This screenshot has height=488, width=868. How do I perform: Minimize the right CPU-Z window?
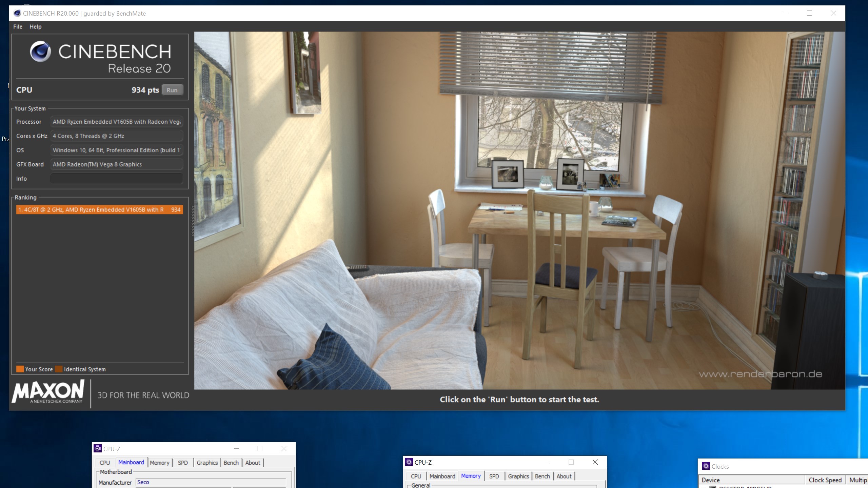click(548, 462)
